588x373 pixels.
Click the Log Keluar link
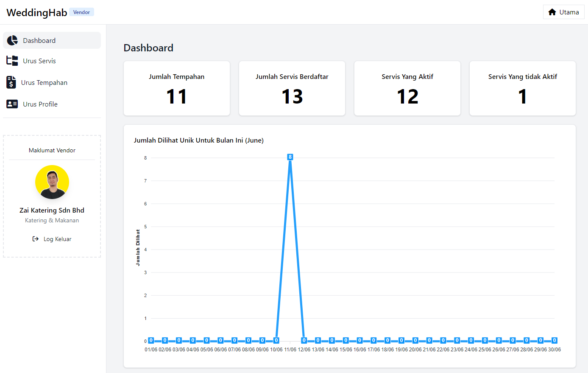[x=57, y=239]
